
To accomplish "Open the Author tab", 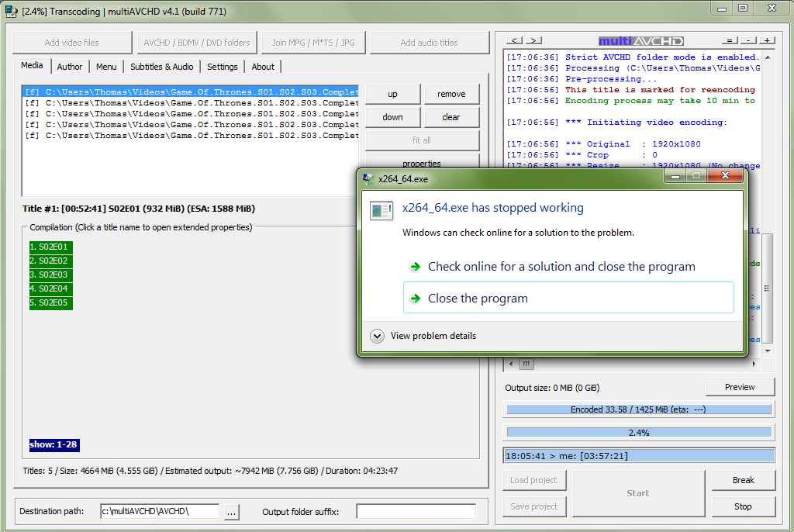I will (x=70, y=67).
